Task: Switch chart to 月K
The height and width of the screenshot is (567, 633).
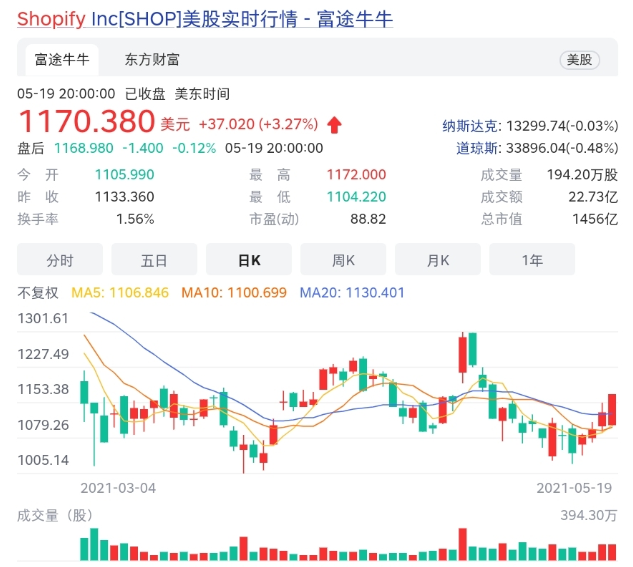Action: (438, 259)
